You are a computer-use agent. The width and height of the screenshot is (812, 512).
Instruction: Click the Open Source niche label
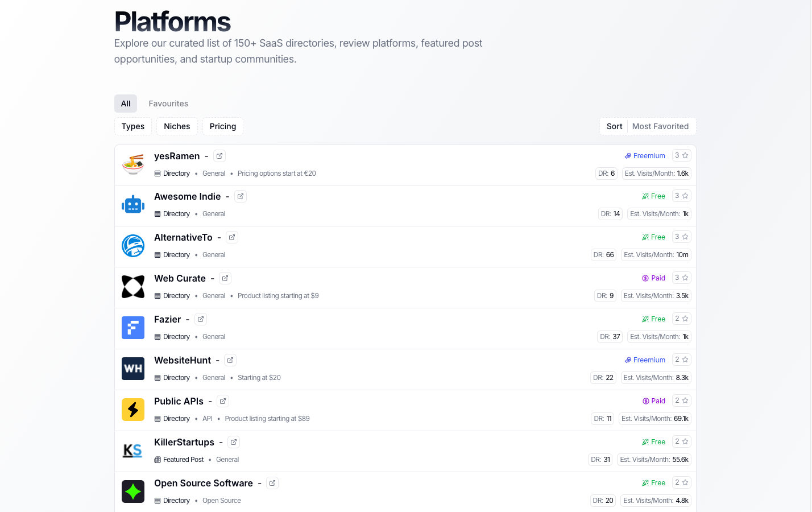pyautogui.click(x=222, y=501)
